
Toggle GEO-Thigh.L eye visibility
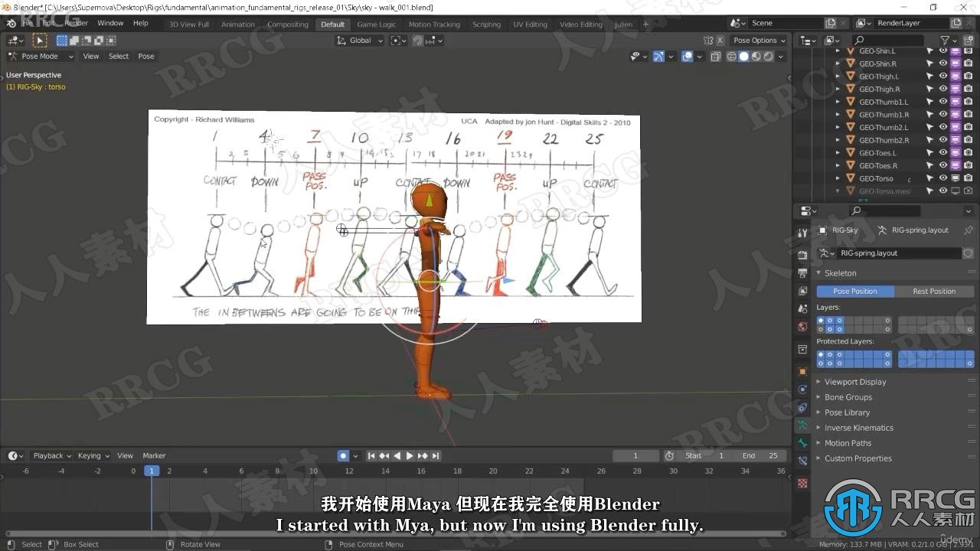click(943, 77)
